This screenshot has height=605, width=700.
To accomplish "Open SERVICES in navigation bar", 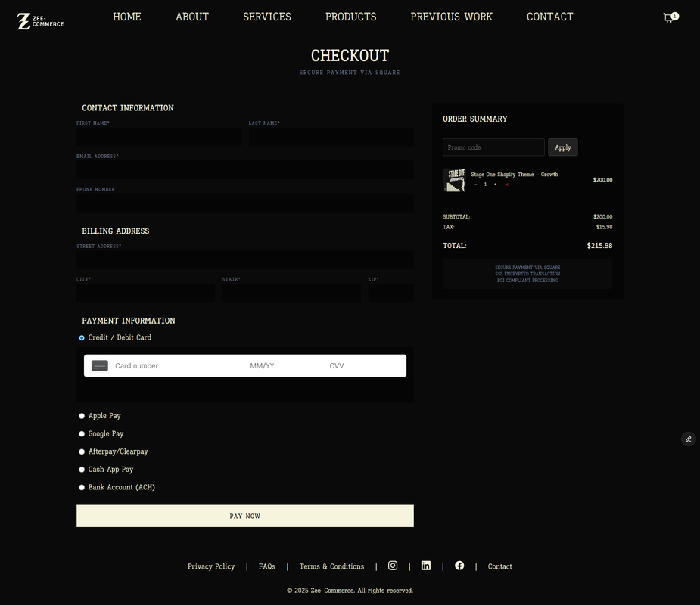I will pos(267,17).
